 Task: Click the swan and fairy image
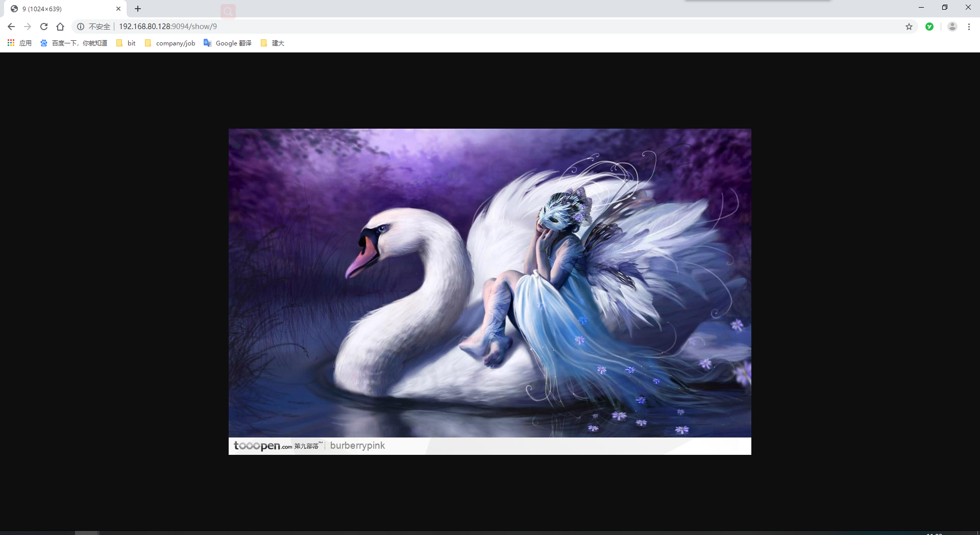490,291
